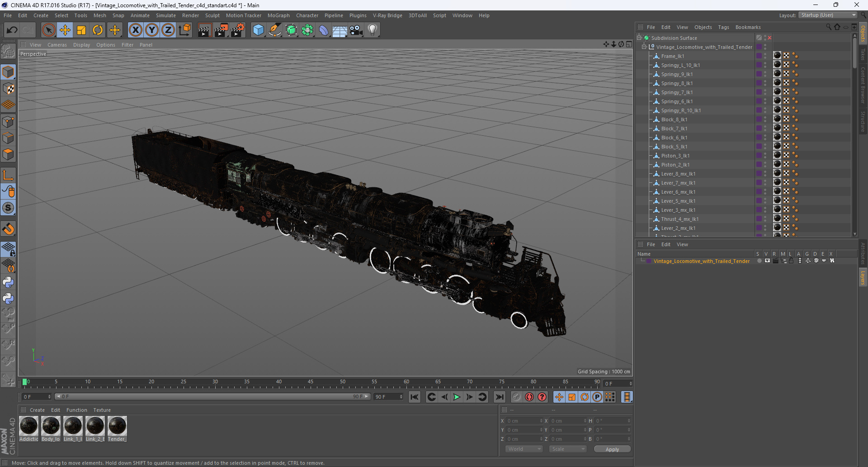The image size is (868, 467).
Task: Select the Addictic material swatch
Action: (x=28, y=426)
